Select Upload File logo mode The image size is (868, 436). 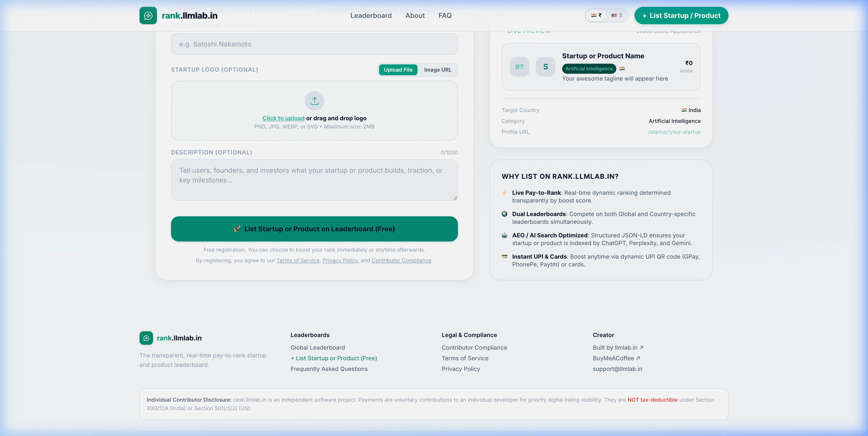point(398,70)
